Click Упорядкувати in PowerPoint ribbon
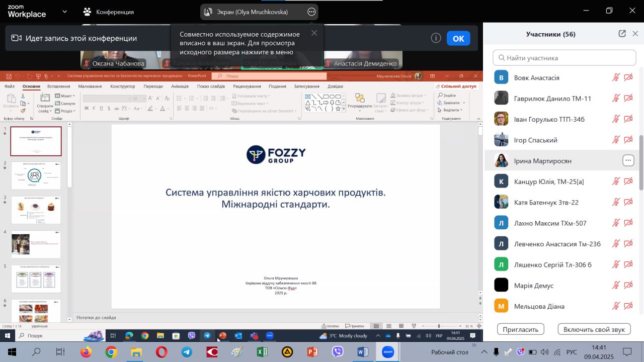This screenshot has height=362, width=644. [360, 101]
